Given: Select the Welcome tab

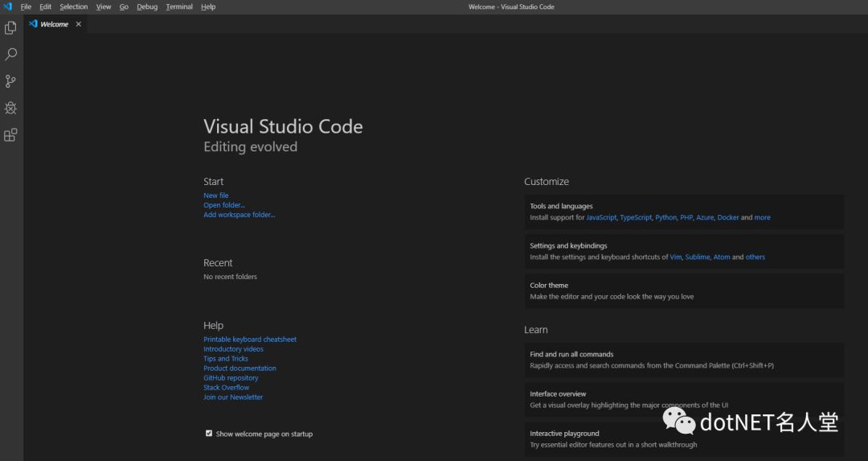Looking at the screenshot, I should 54,24.
